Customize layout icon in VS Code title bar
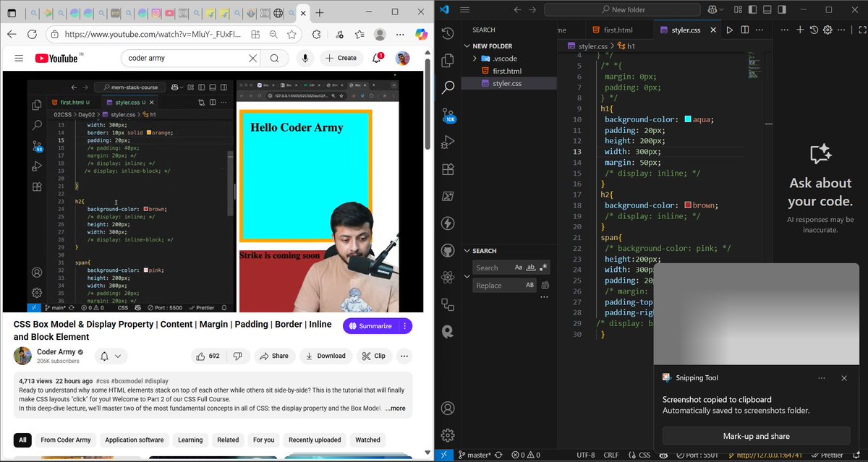The width and height of the screenshot is (868, 462). coord(737,10)
